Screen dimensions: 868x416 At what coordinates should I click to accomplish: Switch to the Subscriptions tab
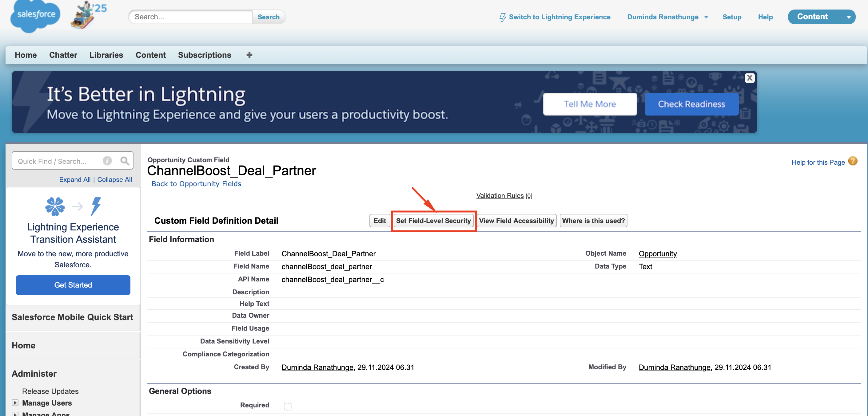pos(204,55)
